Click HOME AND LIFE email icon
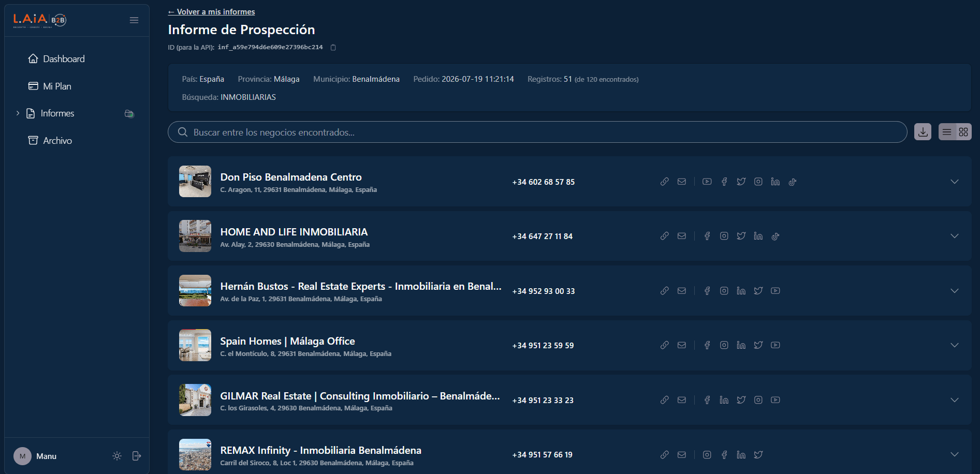 point(682,236)
